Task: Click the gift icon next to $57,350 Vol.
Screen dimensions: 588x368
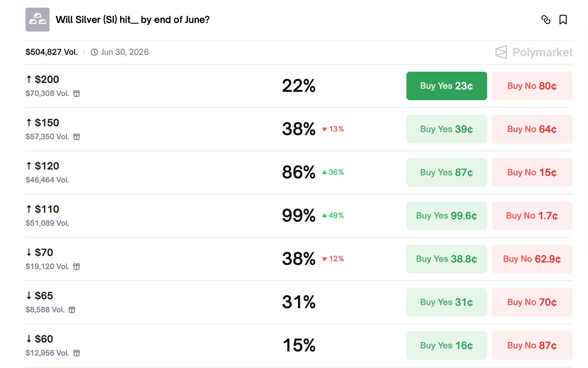Action: [x=77, y=137]
